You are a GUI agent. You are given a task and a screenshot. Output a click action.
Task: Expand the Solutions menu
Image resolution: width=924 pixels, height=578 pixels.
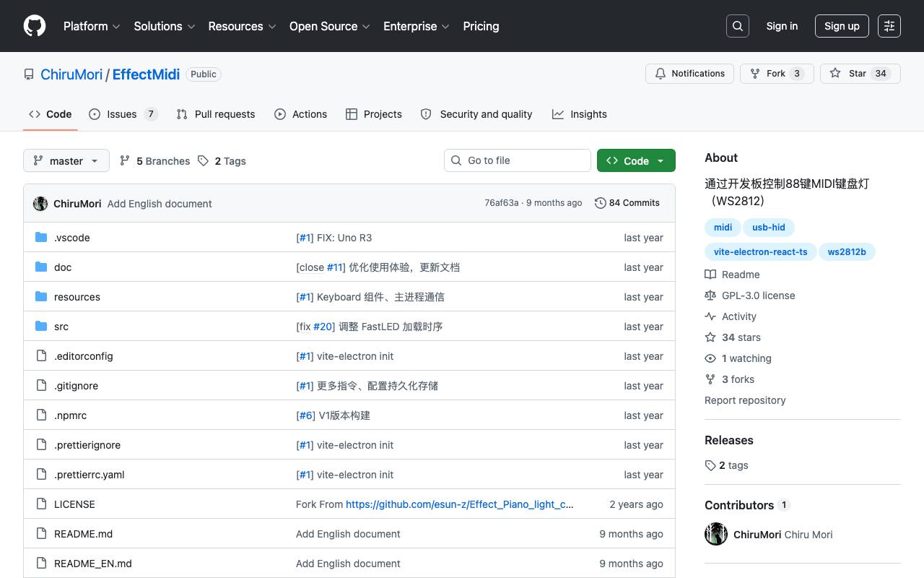(x=165, y=26)
